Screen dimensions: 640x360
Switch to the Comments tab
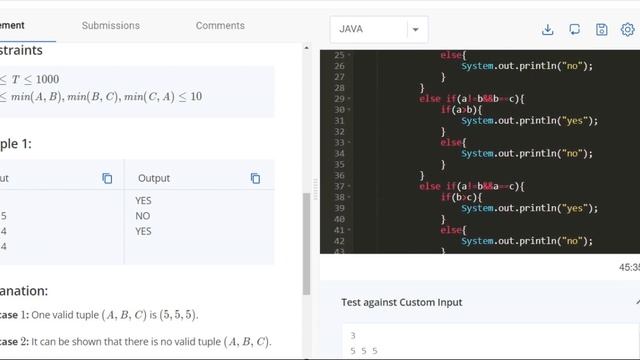220,25
